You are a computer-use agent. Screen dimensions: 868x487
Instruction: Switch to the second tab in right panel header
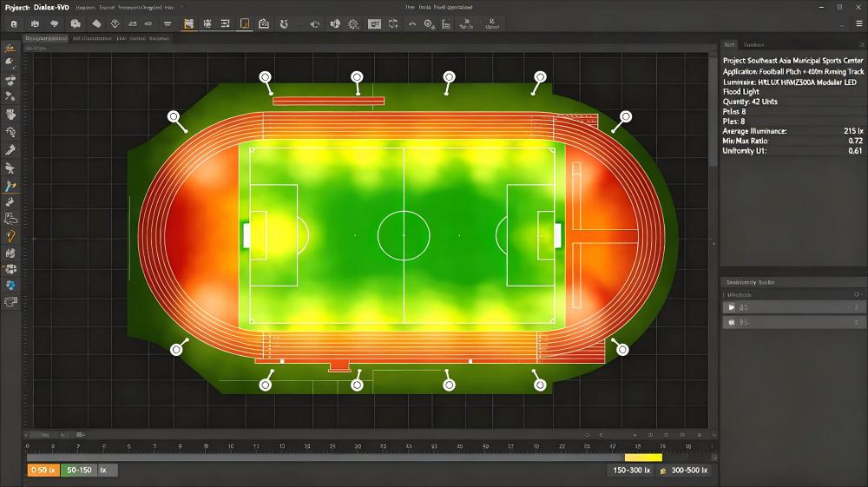point(753,45)
